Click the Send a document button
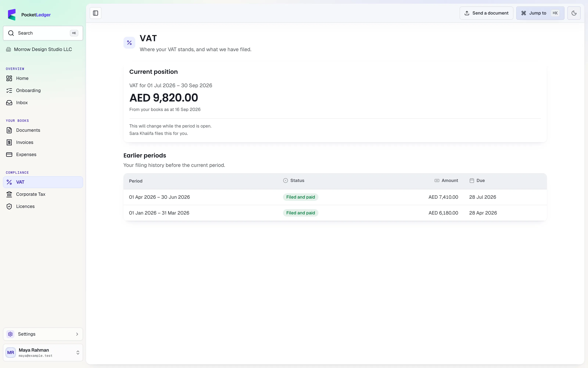588x368 pixels. [x=486, y=13]
